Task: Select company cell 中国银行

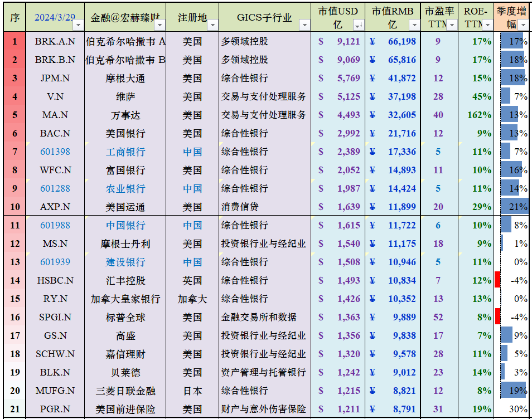Action: click(125, 225)
